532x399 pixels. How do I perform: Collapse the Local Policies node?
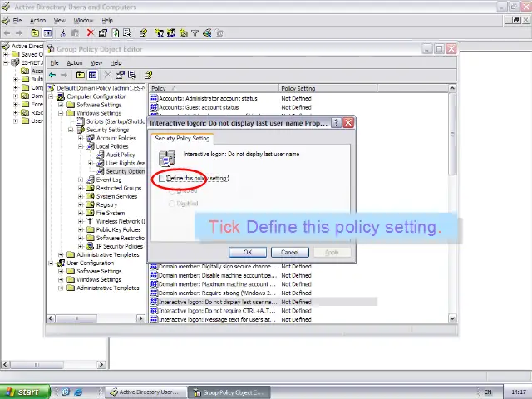click(81, 146)
